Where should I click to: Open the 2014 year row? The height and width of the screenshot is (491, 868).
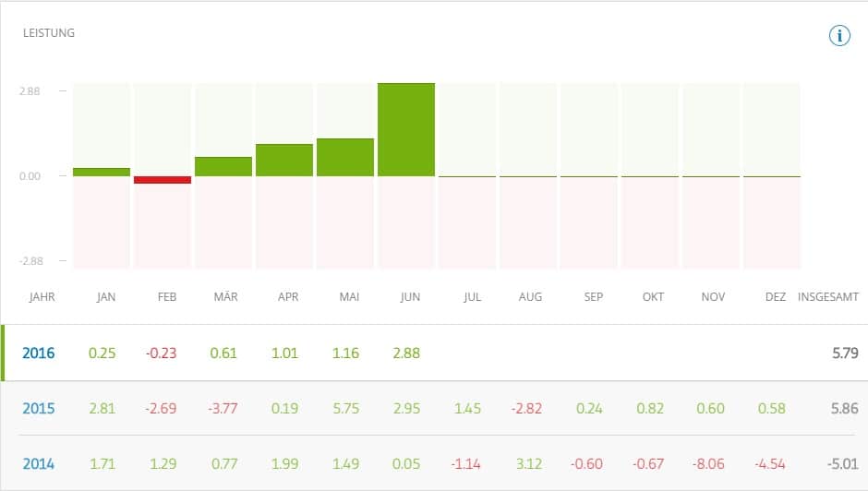click(39, 463)
